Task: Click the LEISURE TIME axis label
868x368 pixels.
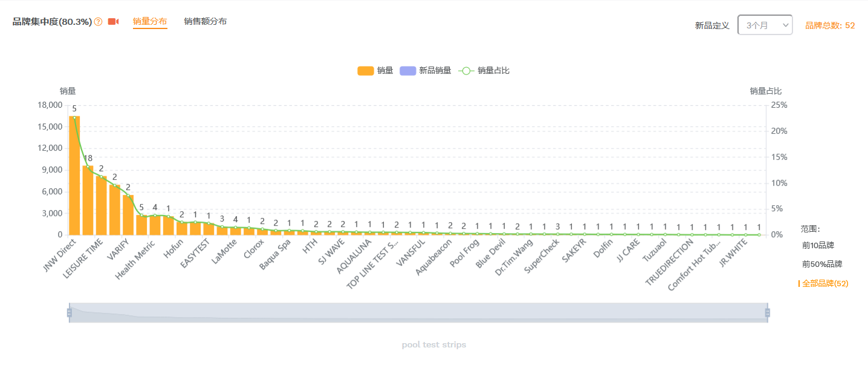Action: click(83, 259)
